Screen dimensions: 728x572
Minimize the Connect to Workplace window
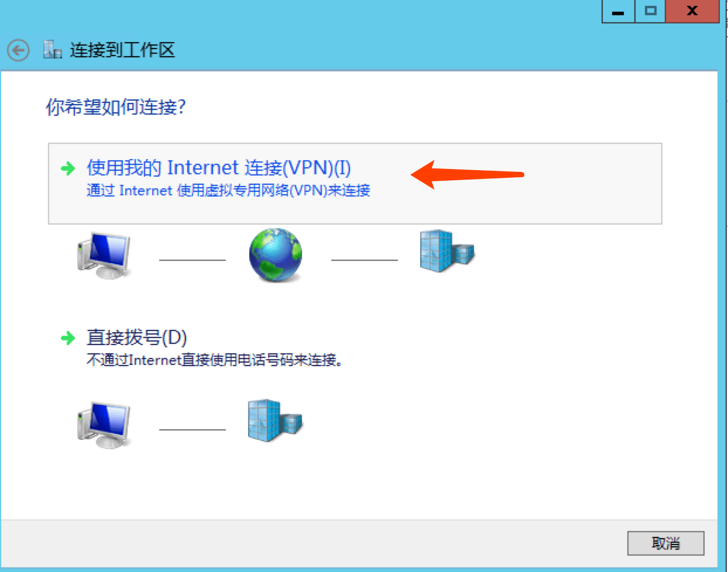point(618,11)
